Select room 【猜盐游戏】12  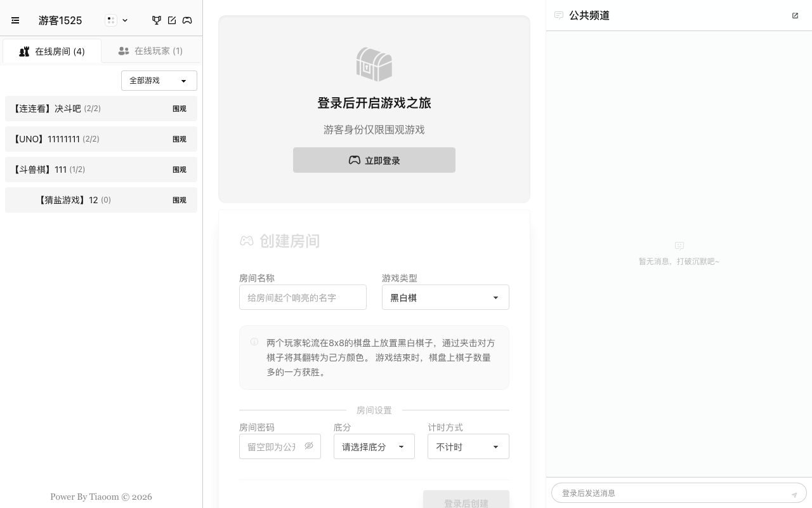[x=101, y=200]
